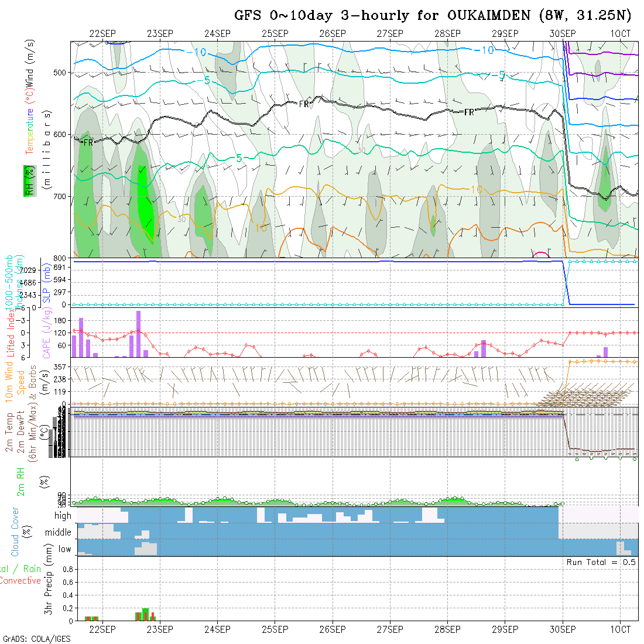Open the GrADS: COLA/IGES credit text
The width and height of the screenshot is (644, 644).
coord(36,639)
